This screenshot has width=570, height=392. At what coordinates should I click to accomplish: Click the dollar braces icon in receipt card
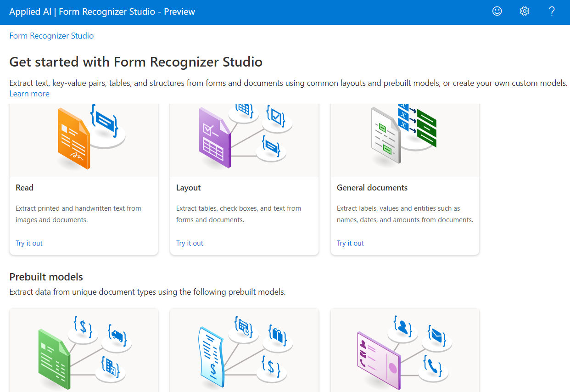pos(271,366)
